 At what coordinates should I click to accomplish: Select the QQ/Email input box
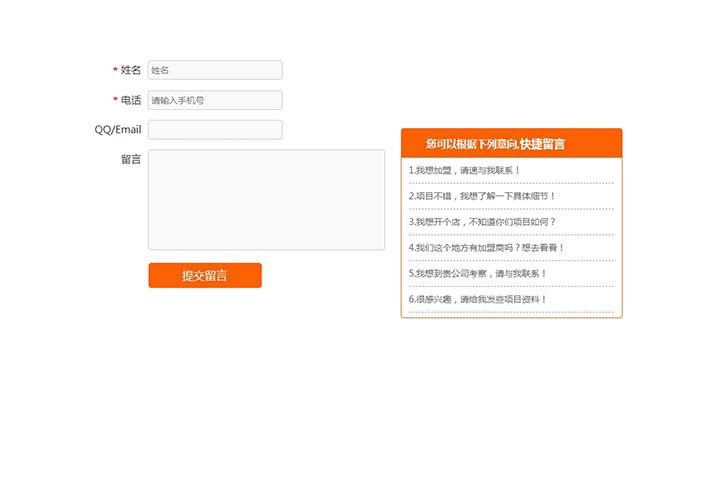[215, 130]
